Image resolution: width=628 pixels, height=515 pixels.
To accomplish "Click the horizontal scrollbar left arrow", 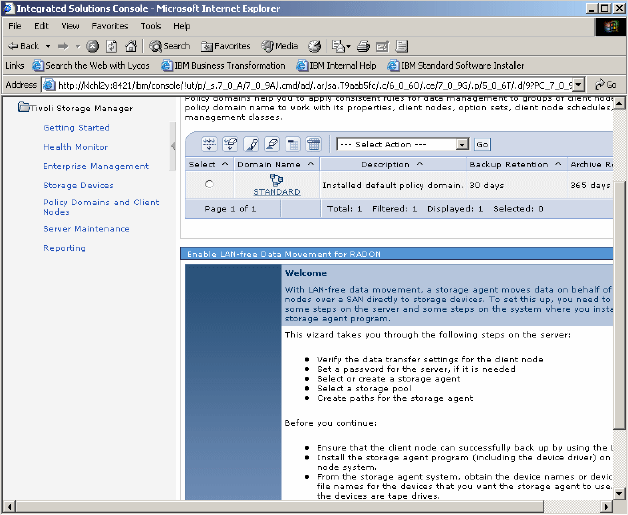I will [x=9, y=506].
